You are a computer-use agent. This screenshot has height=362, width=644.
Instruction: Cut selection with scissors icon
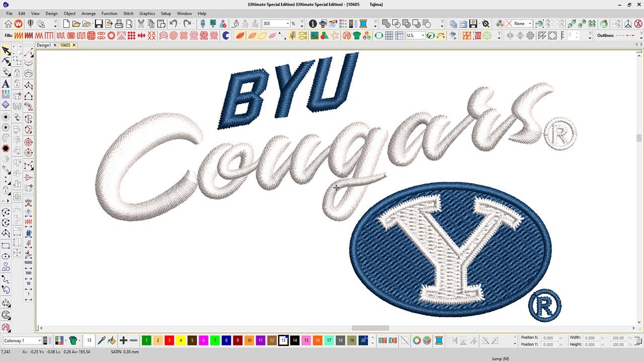[x=141, y=24]
